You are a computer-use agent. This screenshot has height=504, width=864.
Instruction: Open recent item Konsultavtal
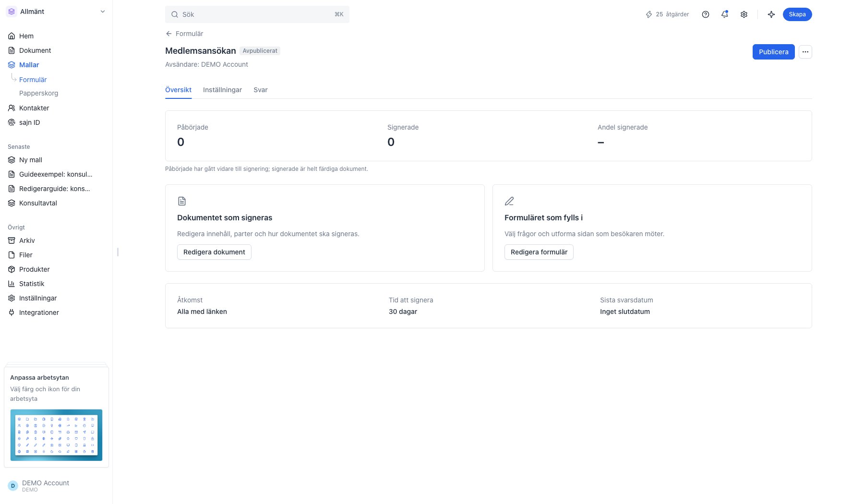pos(56,203)
